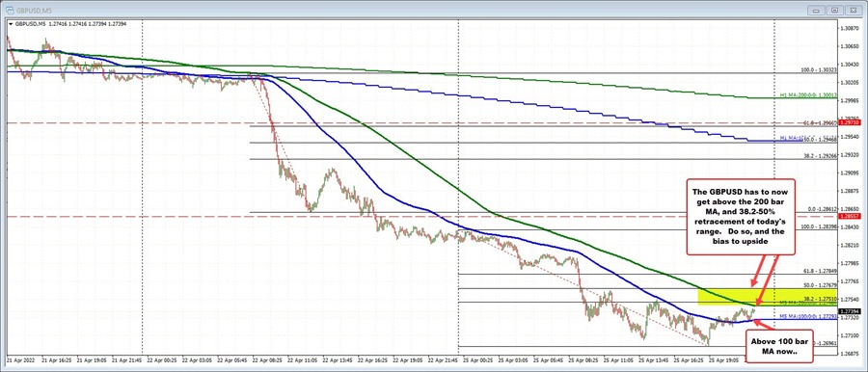Click price axis value 1.30870
Screen dimensions: 868x372
tap(849, 28)
